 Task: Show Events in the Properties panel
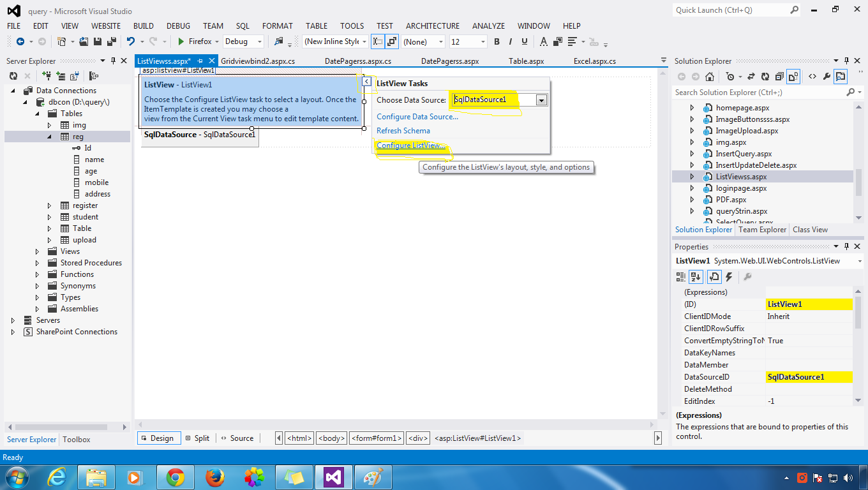click(728, 276)
